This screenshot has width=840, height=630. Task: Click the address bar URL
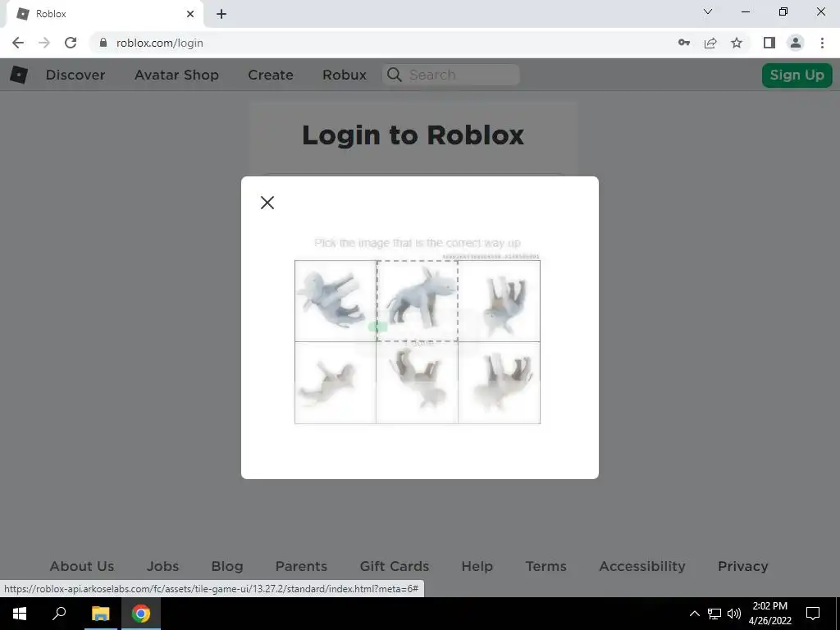160,43
